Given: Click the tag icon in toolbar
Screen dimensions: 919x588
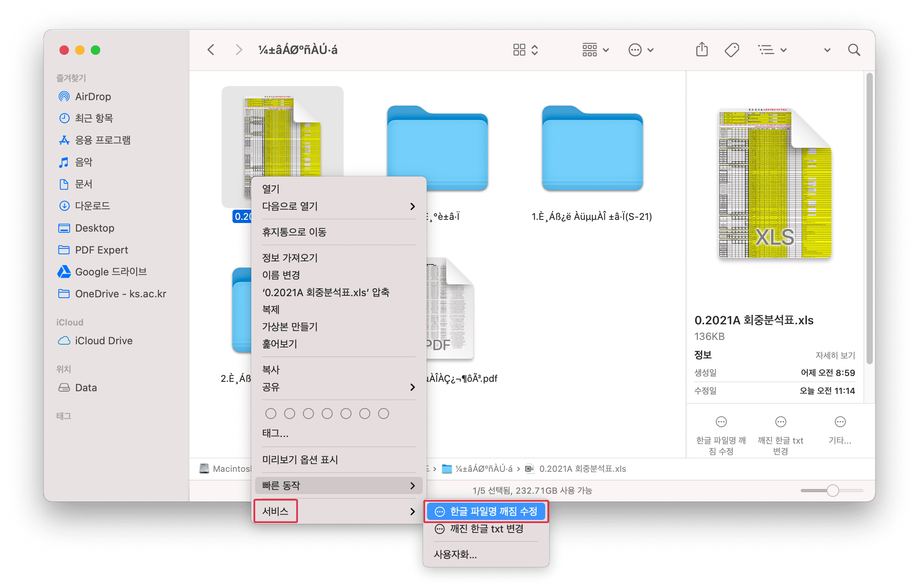Looking at the screenshot, I should pyautogui.click(x=732, y=50).
